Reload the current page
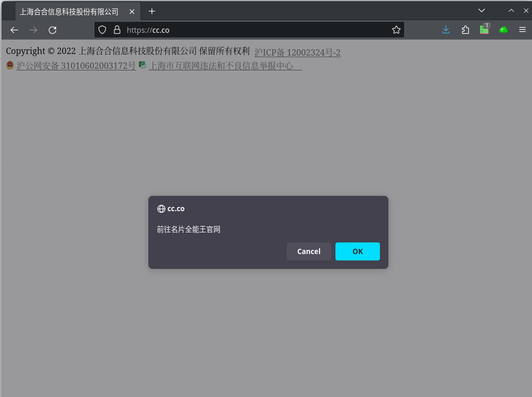 tap(52, 30)
